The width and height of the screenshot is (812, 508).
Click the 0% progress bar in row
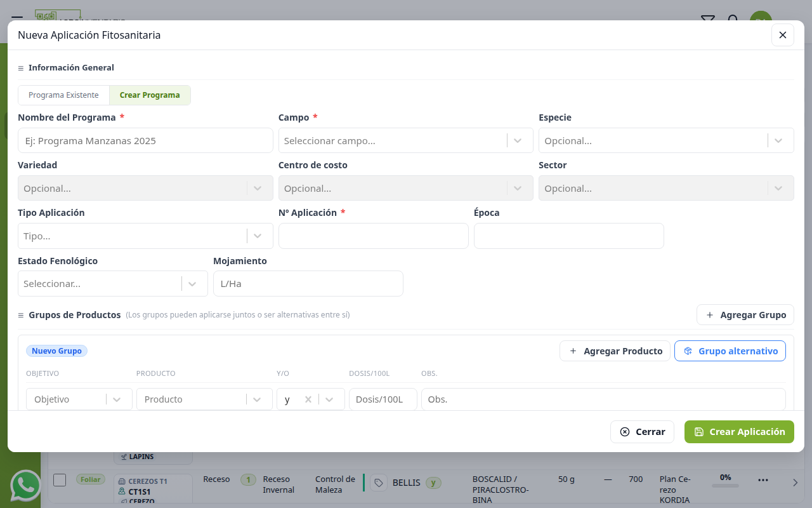[x=725, y=486]
